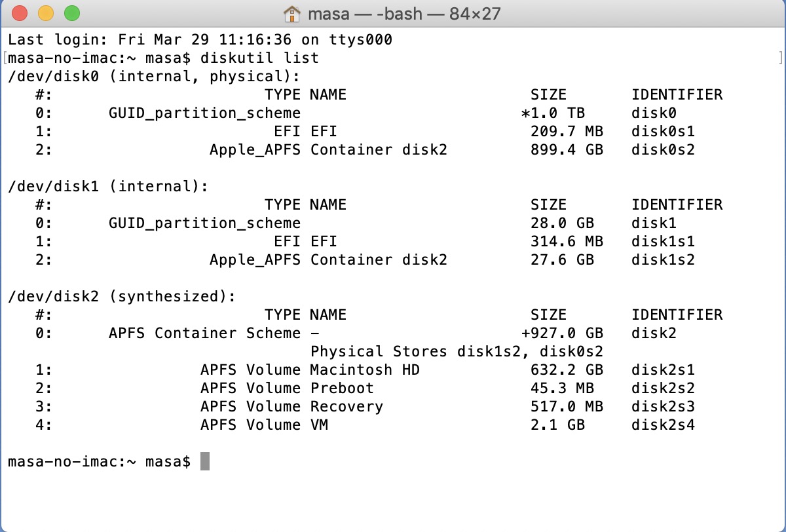Click the "/dev/disk2 (synthesized)" header line
Image resolution: width=786 pixels, height=532 pixels.
122,296
